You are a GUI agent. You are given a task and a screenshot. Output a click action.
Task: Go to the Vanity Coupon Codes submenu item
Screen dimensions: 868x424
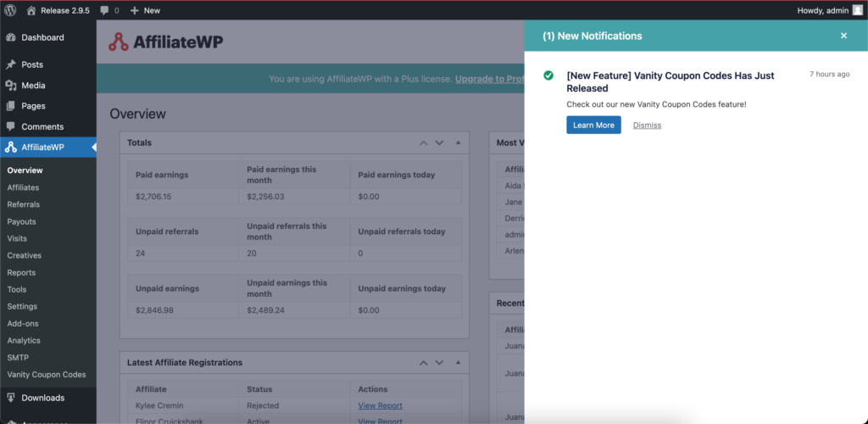(x=47, y=375)
